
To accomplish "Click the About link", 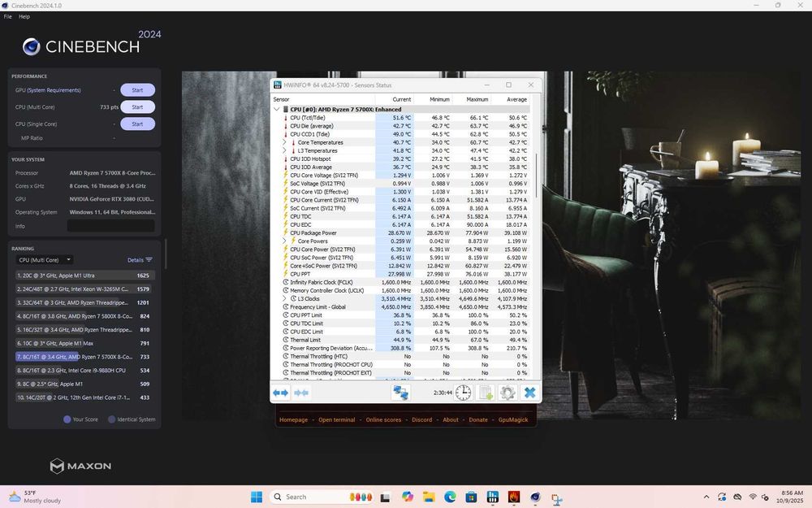I will (451, 420).
